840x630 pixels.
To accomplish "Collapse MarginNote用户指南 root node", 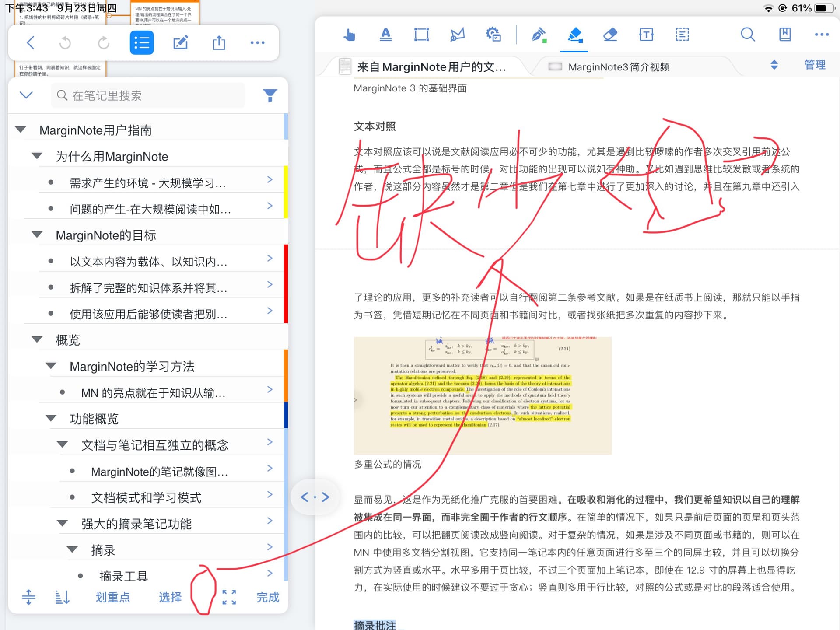I will (21, 129).
